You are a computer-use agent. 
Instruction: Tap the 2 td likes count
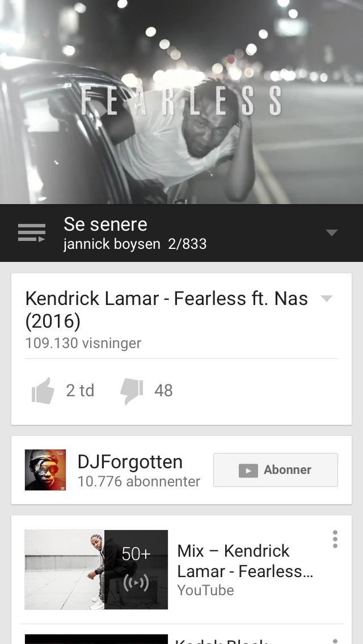click(80, 391)
